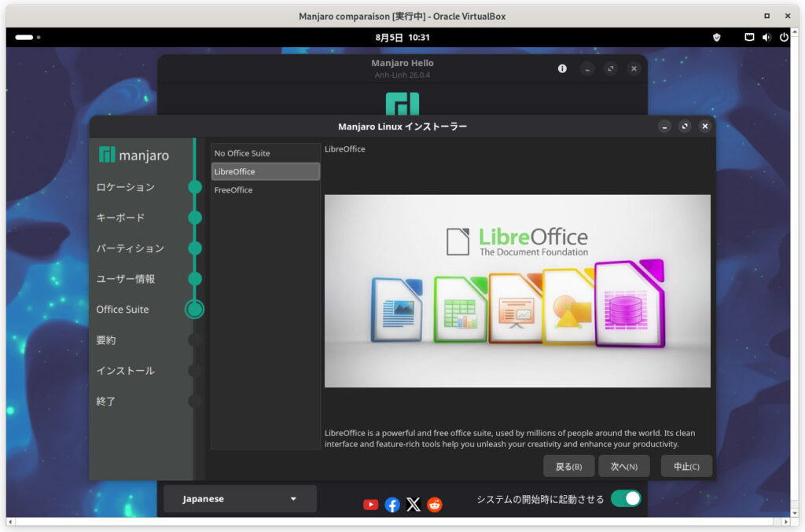Click the Manjaro logo in Manjaro Hello window

tap(402, 104)
